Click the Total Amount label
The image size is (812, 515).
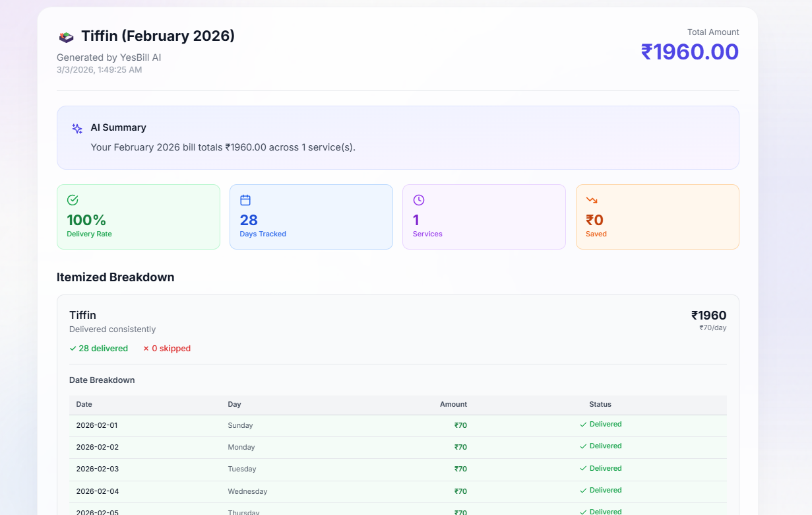point(713,32)
